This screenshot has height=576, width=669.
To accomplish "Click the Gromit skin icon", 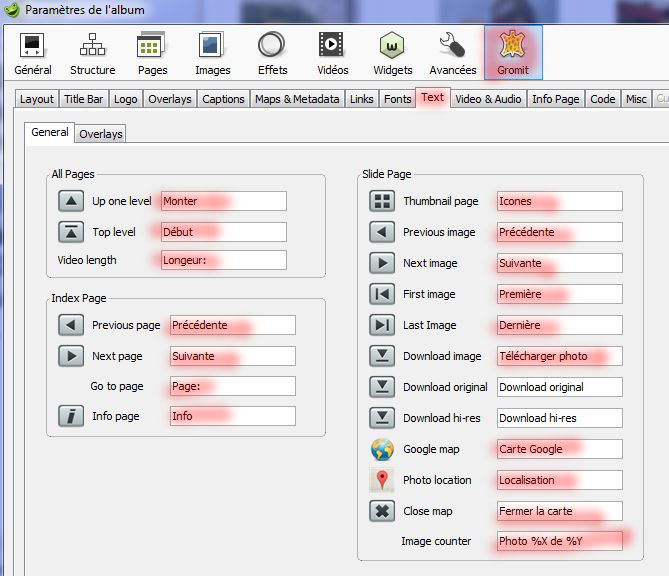I will click(x=513, y=53).
